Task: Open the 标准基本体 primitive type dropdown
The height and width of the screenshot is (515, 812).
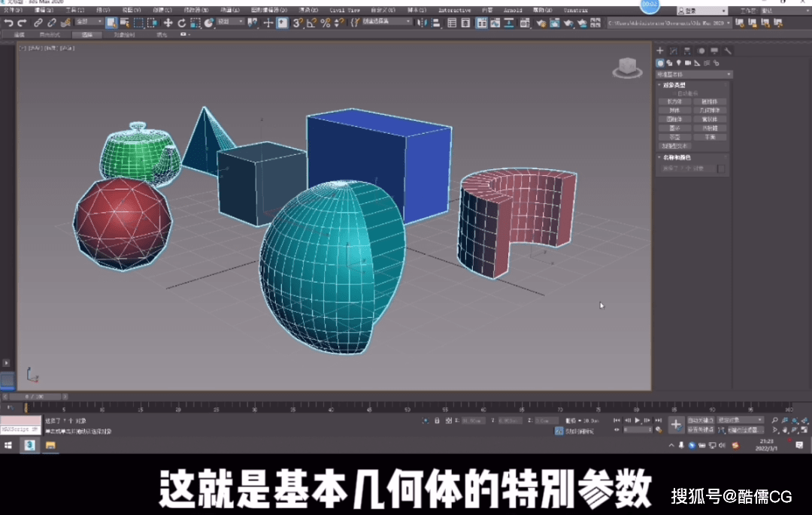Action: (x=693, y=74)
